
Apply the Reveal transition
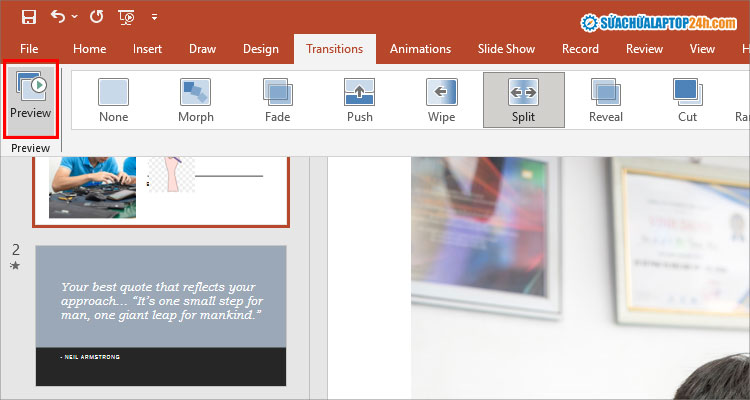coord(605,100)
